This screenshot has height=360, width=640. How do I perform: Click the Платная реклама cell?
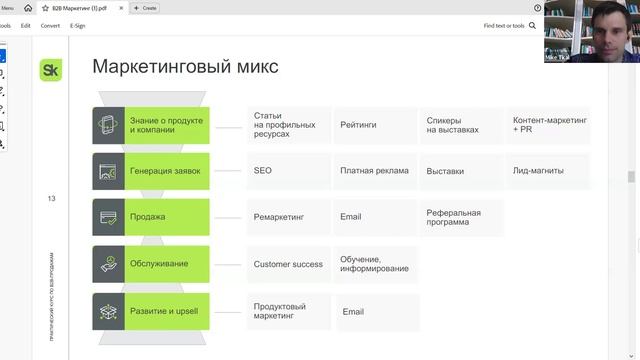[375, 171]
